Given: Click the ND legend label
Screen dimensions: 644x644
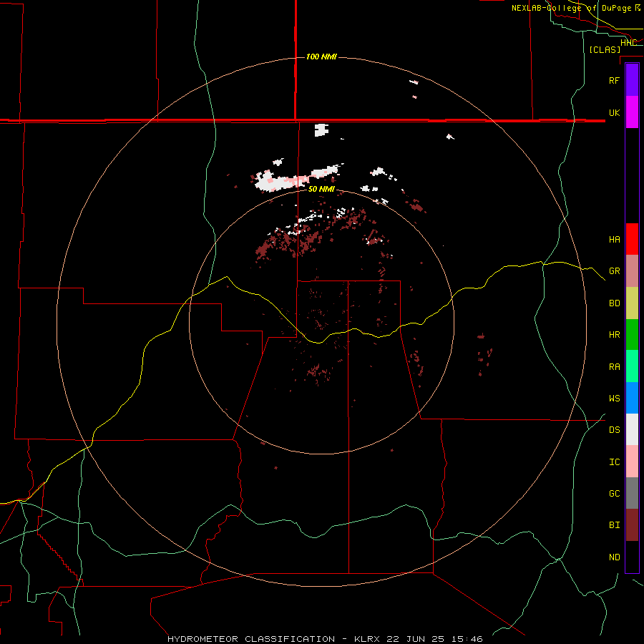Looking at the screenshot, I should pyautogui.click(x=614, y=557).
